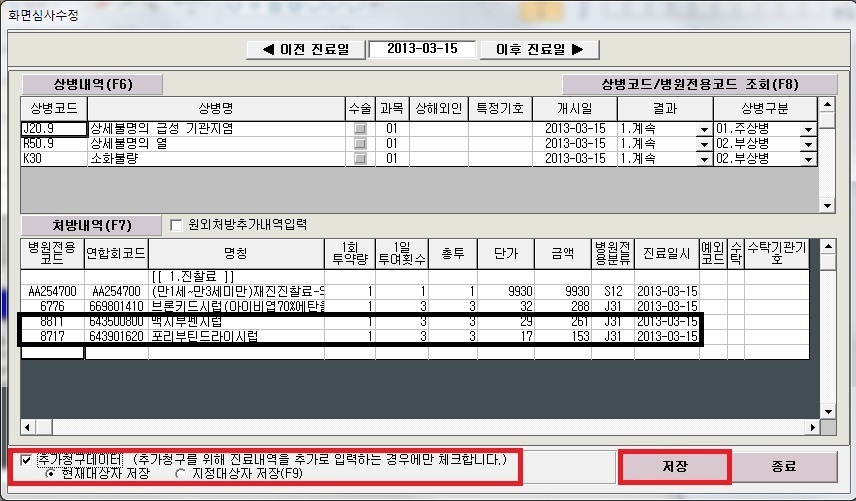Click the 종료 exit button

(x=784, y=467)
